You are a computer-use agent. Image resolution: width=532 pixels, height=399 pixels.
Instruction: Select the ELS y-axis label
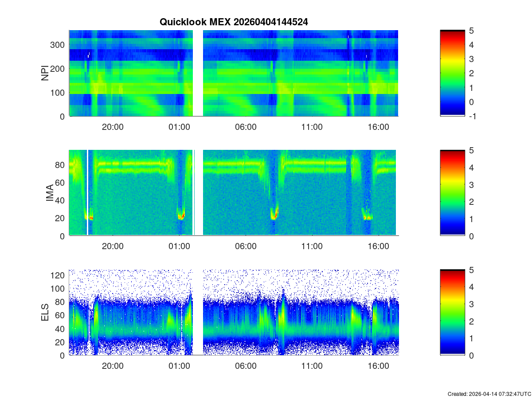[x=45, y=313]
